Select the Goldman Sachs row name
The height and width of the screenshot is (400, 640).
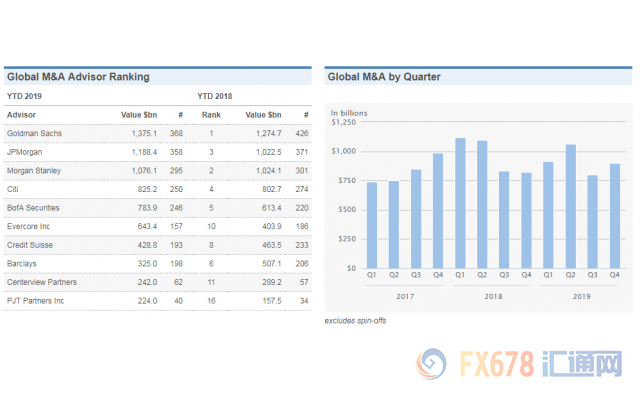tap(34, 133)
